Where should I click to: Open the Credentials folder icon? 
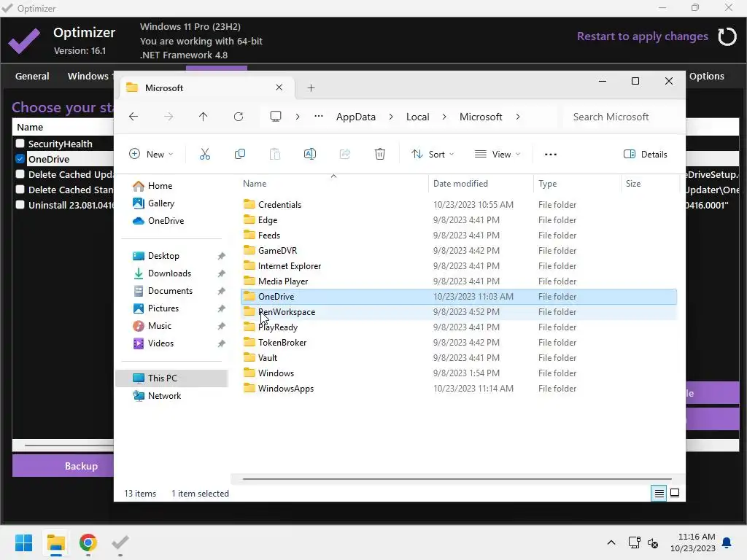249,204
